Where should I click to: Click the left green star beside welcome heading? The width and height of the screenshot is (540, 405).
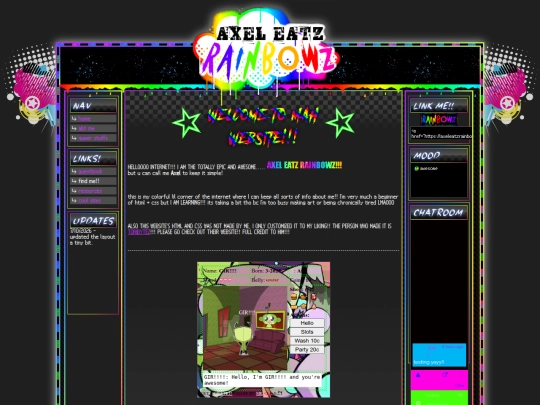[x=187, y=123]
